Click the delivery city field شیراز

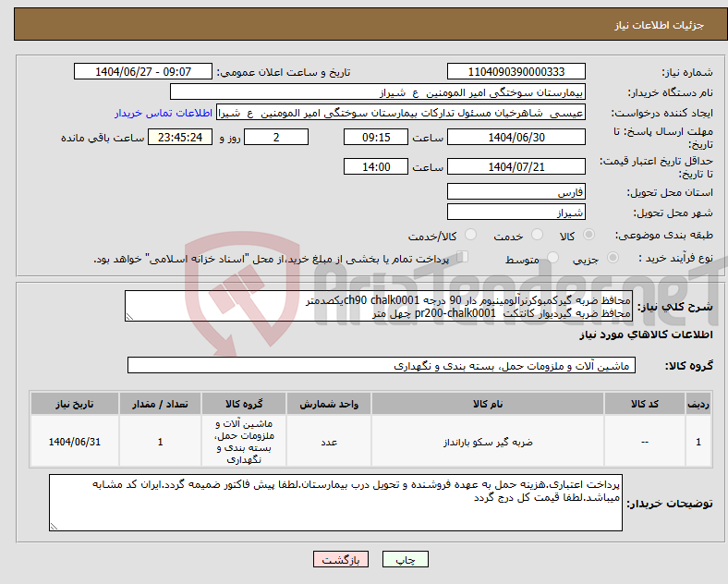[516, 213]
